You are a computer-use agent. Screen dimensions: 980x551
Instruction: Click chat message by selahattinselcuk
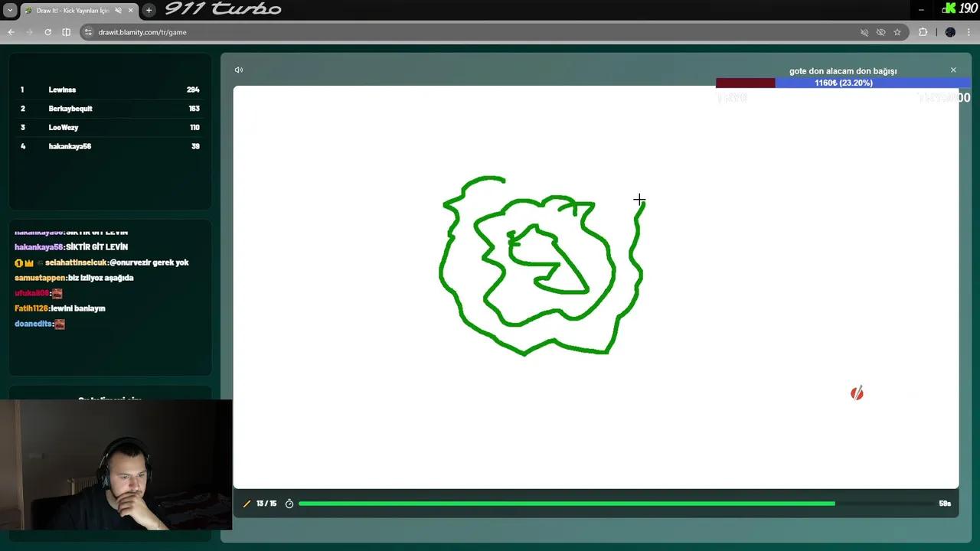(101, 262)
